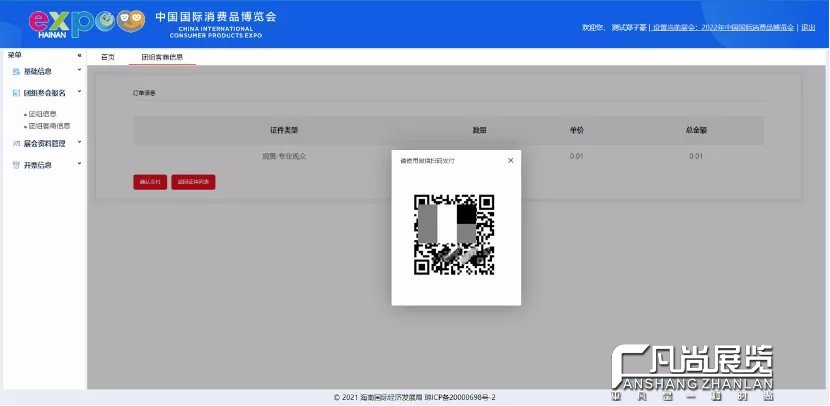This screenshot has width=830, height=406.
Task: Open 团组信息 in the sidebar submenu
Action: click(x=42, y=115)
